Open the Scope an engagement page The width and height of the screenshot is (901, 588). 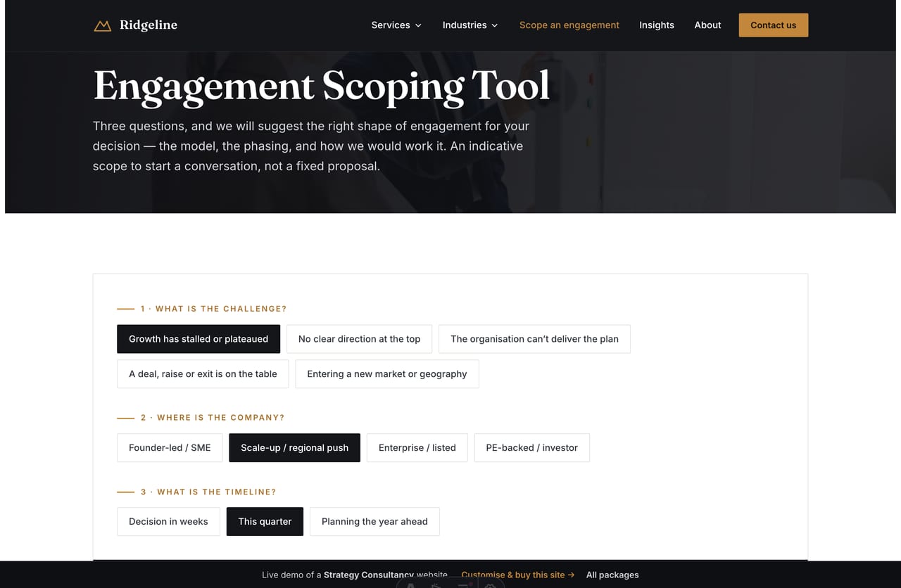point(569,25)
